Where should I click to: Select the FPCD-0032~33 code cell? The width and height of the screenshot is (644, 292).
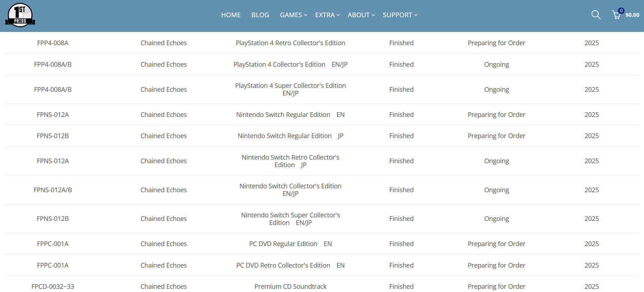[x=53, y=287]
